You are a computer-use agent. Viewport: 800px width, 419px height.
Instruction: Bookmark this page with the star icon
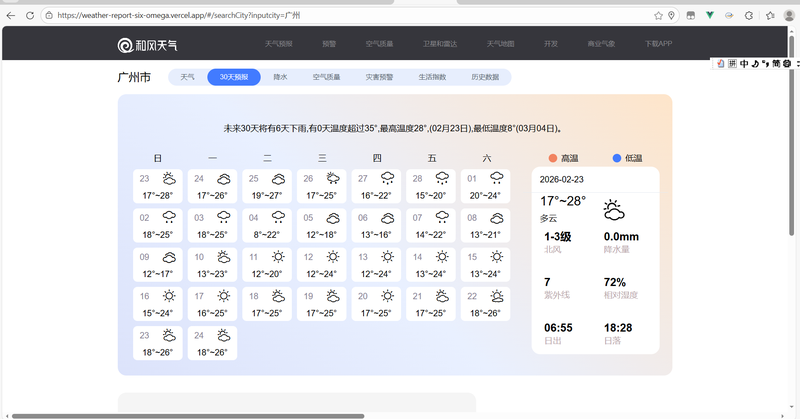pos(658,16)
